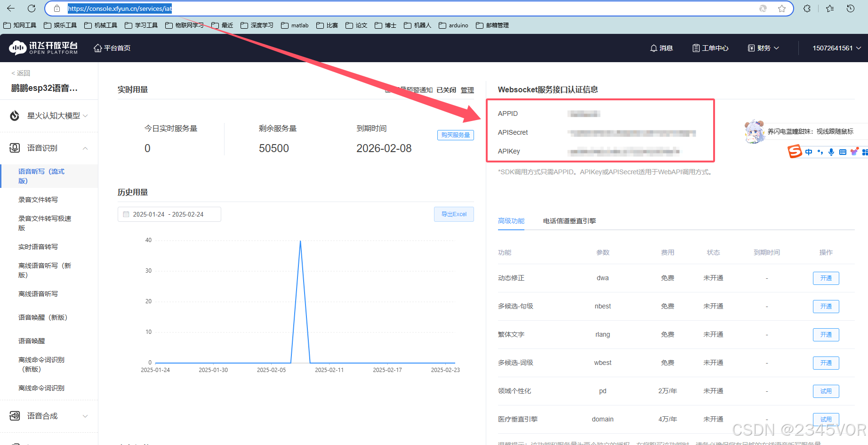The image size is (868, 445).
Task: Open the 15072641561 account dropdown
Action: [837, 48]
